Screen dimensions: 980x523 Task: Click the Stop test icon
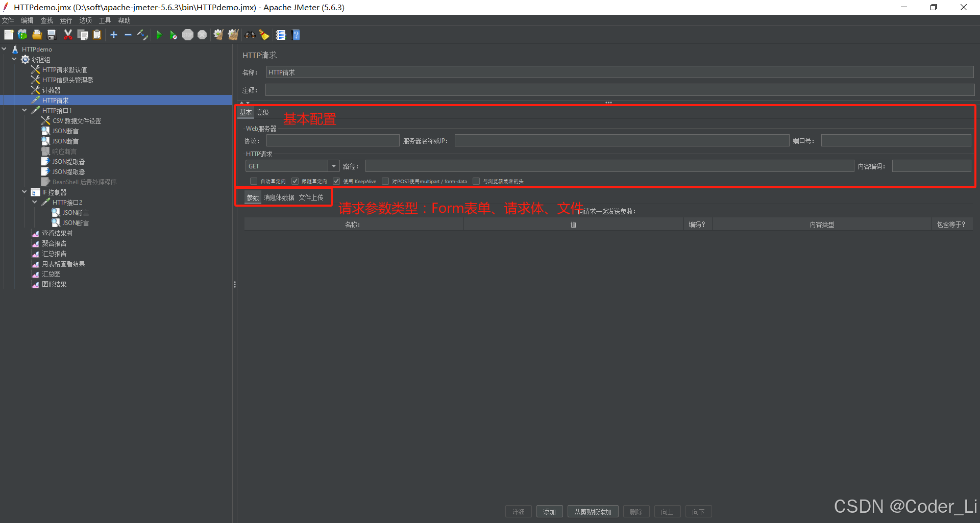coord(188,35)
